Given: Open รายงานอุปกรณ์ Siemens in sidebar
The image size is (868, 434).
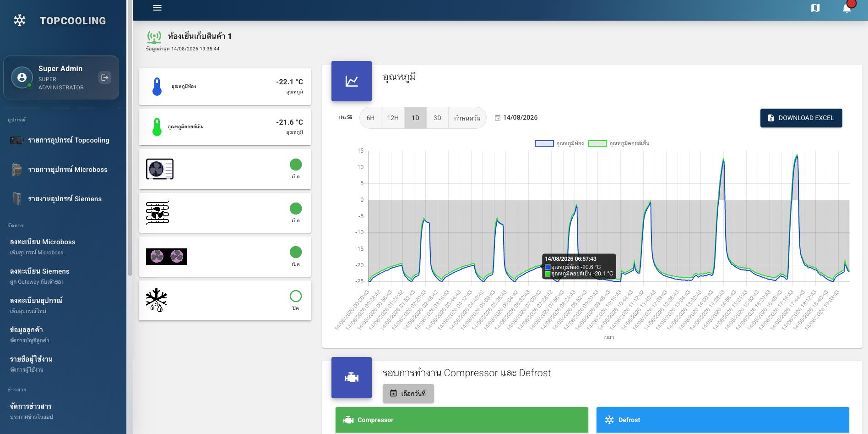Looking at the screenshot, I should point(63,199).
